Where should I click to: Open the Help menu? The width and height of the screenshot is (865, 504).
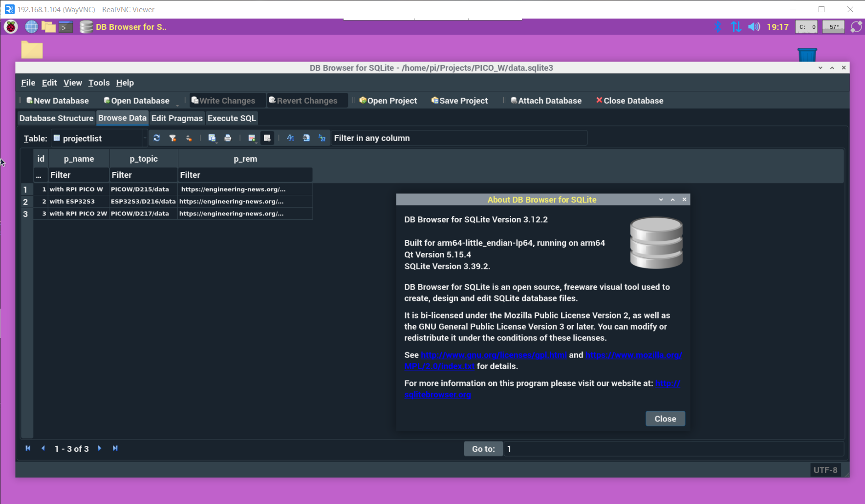125,83
